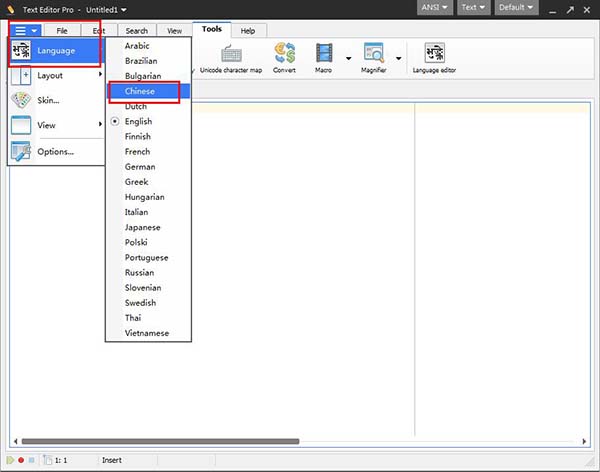
Task: Open the Language editor icon
Action: [x=435, y=54]
